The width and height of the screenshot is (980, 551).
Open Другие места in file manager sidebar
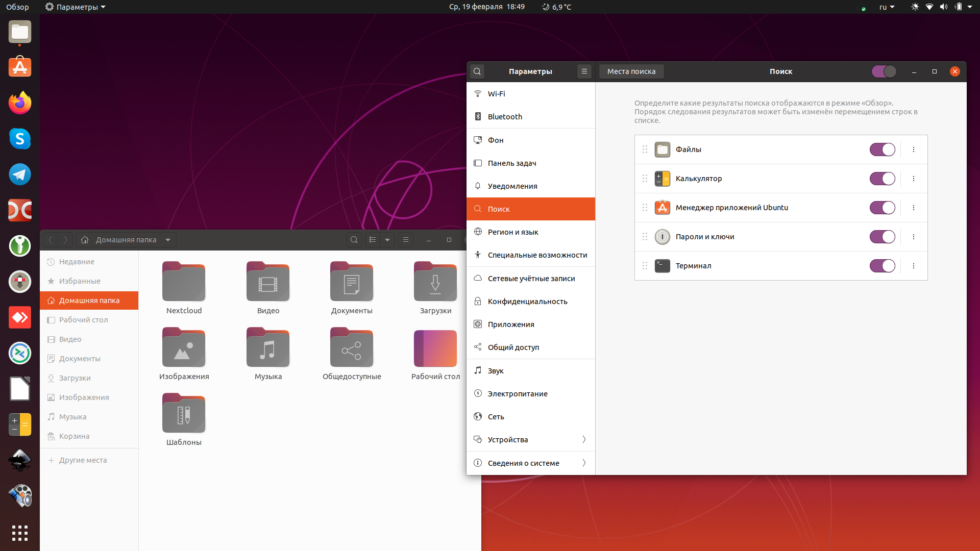click(x=89, y=460)
